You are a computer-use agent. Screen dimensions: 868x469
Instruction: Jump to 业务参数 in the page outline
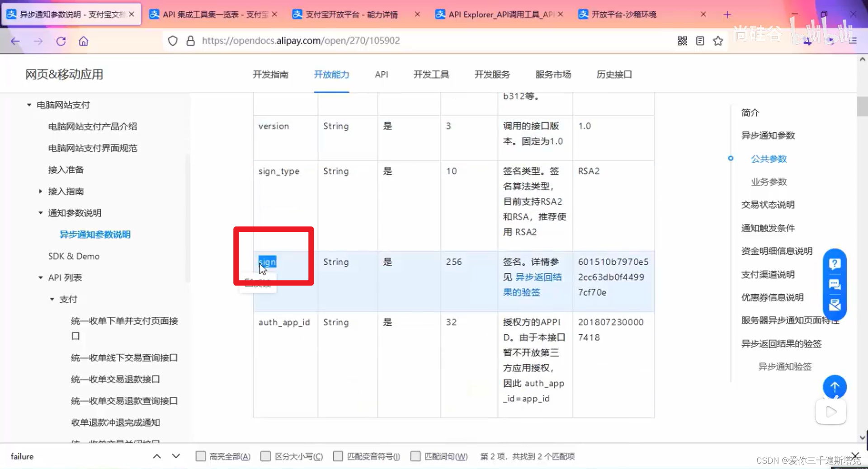pyautogui.click(x=769, y=182)
